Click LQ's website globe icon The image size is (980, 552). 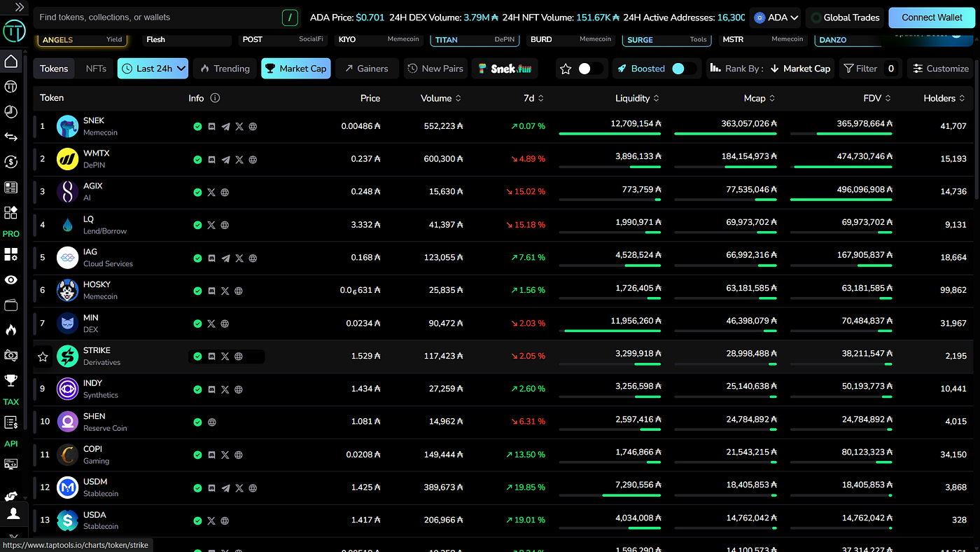(225, 225)
